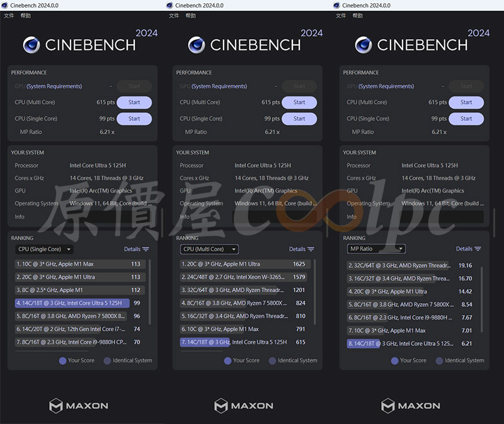The width and height of the screenshot is (504, 424).
Task: Open 帮助 menu in the multi-core ranking window
Action: 191,15
